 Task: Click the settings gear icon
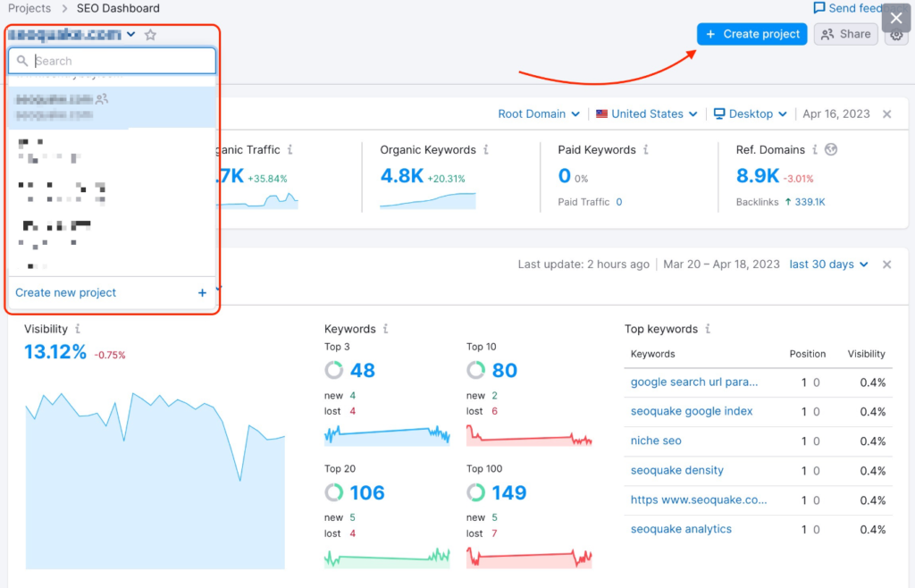point(896,37)
